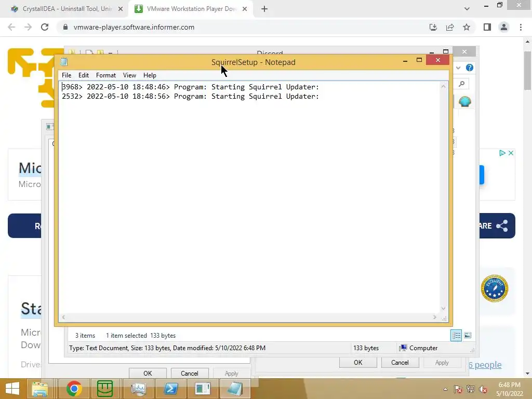Click OK in the right properties dialog
This screenshot has width=532, height=399.
pyautogui.click(x=358, y=362)
